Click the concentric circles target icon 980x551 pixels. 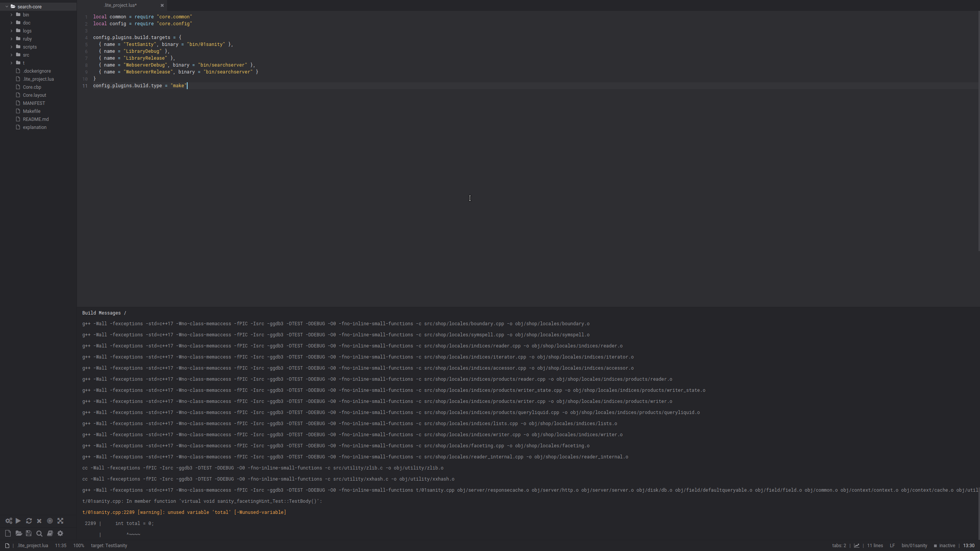point(50,521)
